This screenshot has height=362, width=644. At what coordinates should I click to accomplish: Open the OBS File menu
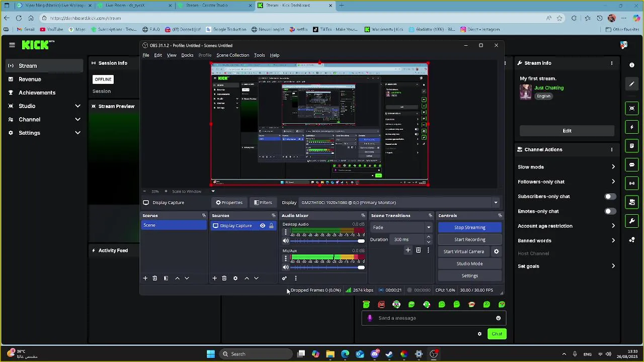(146, 55)
